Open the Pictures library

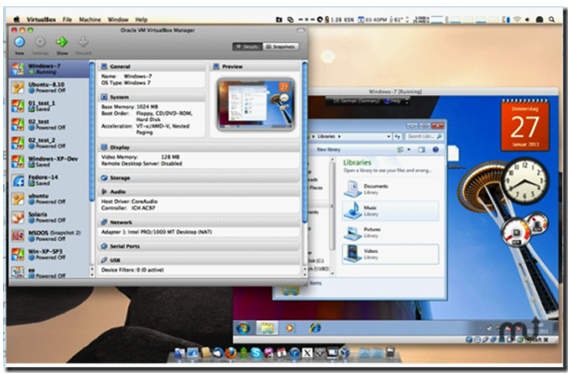[390, 232]
